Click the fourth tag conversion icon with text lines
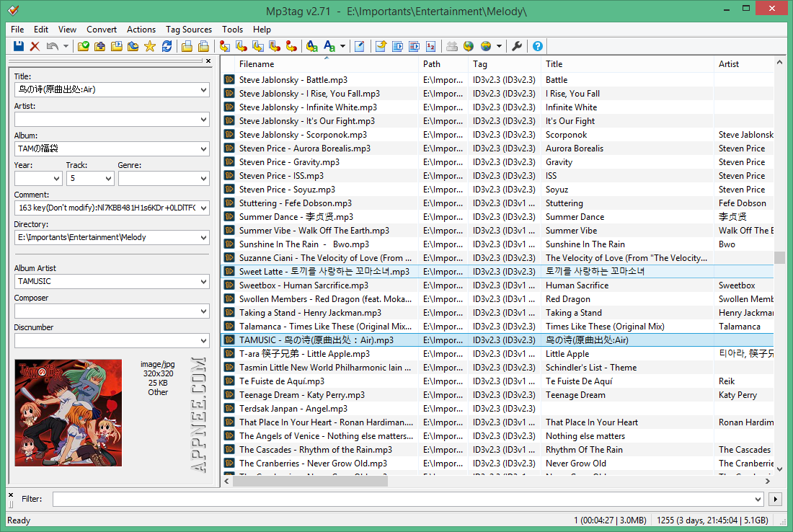The image size is (793, 532). [x=275, y=46]
